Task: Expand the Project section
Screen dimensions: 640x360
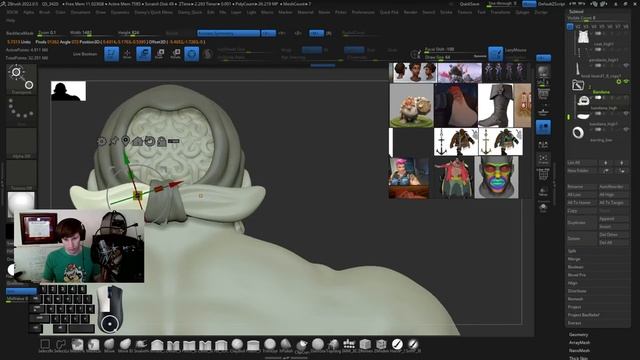Action: (x=574, y=307)
